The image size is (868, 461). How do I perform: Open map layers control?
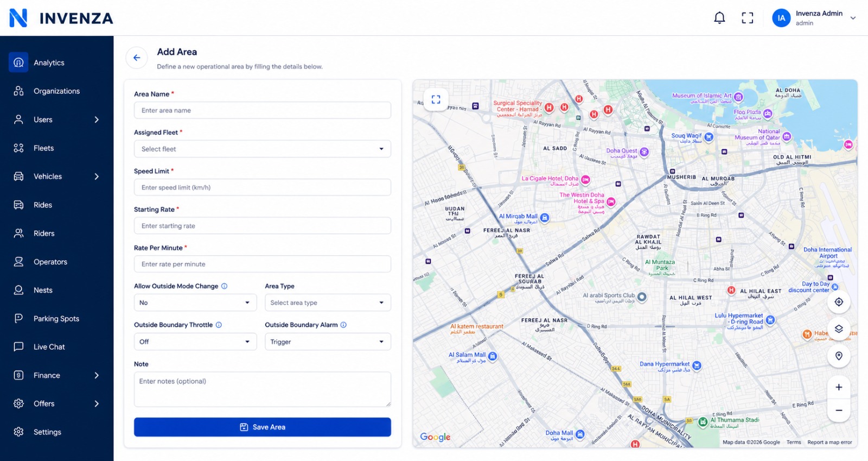coord(839,329)
